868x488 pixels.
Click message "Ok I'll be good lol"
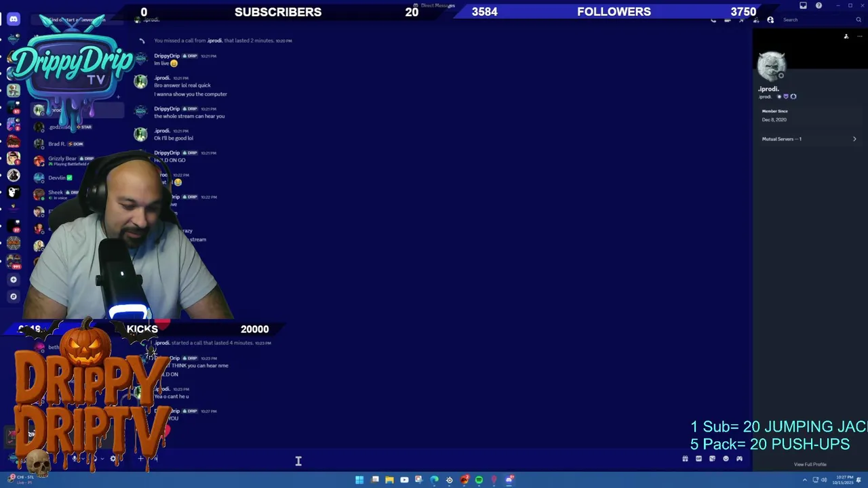[174, 138]
